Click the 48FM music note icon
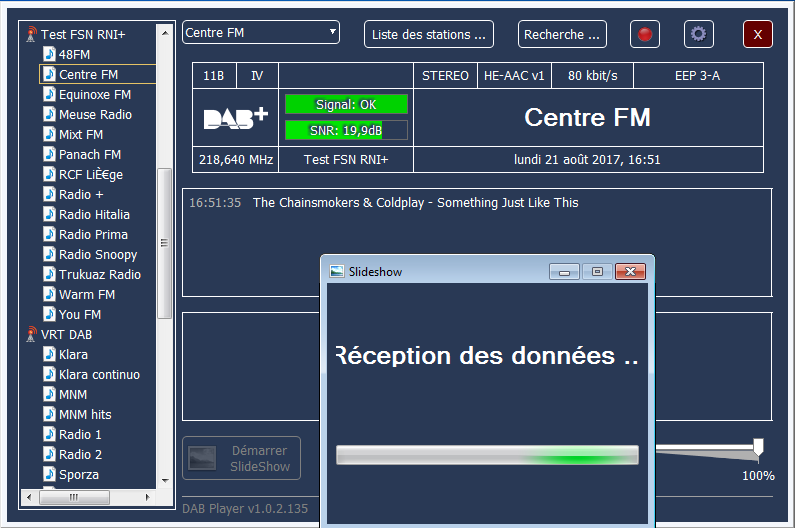Viewport: 795px width, 528px height. tap(49, 54)
